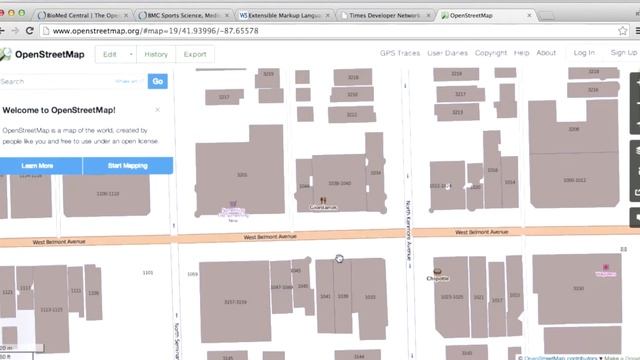This screenshot has height=360, width=640.
Task: Click the purple shop marker on building 3201
Action: click(x=233, y=203)
